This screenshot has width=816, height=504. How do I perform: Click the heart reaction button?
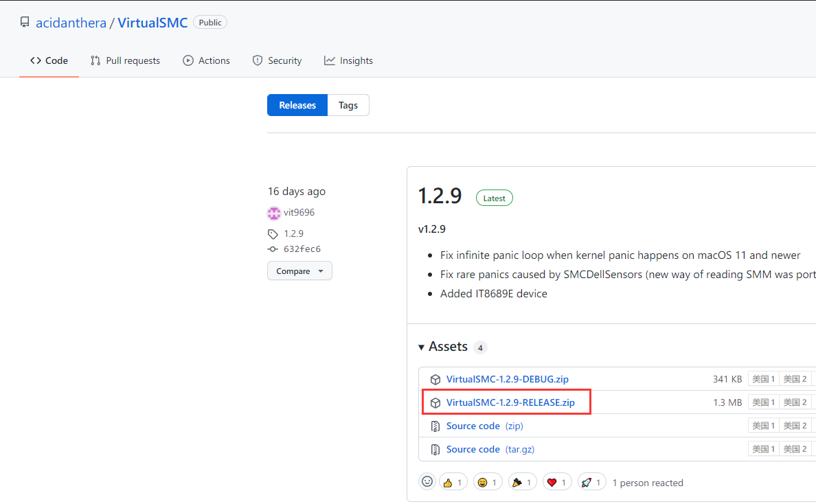557,482
